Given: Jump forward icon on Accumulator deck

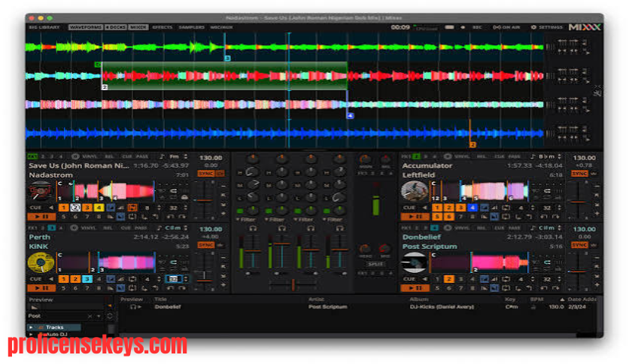Looking at the screenshot, I should point(555,217).
